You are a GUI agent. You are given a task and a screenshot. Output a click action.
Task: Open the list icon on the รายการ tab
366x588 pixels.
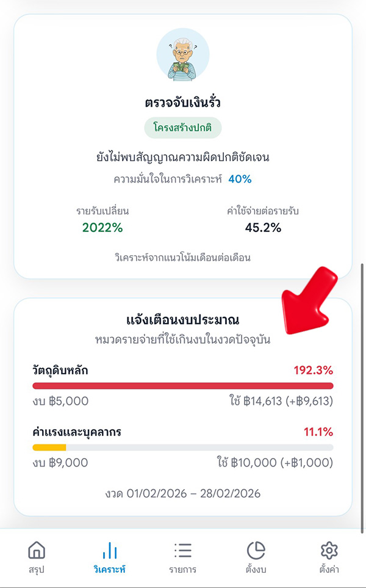coord(182,551)
